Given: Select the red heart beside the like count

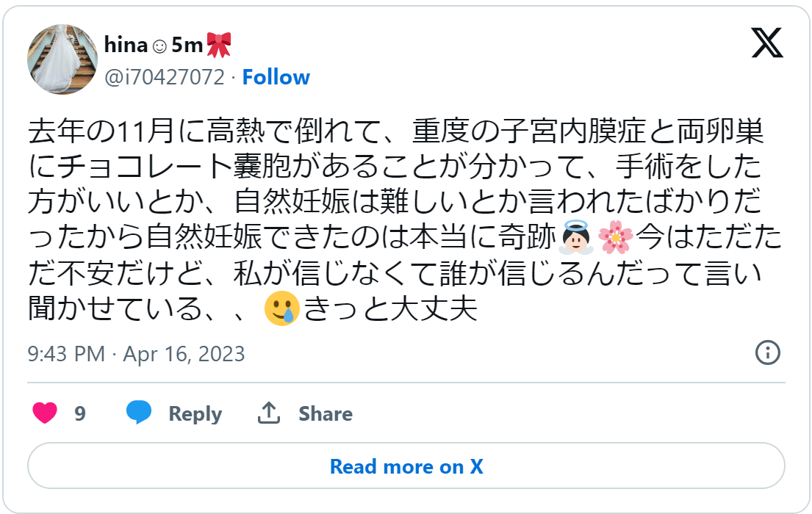Looking at the screenshot, I should [44, 413].
